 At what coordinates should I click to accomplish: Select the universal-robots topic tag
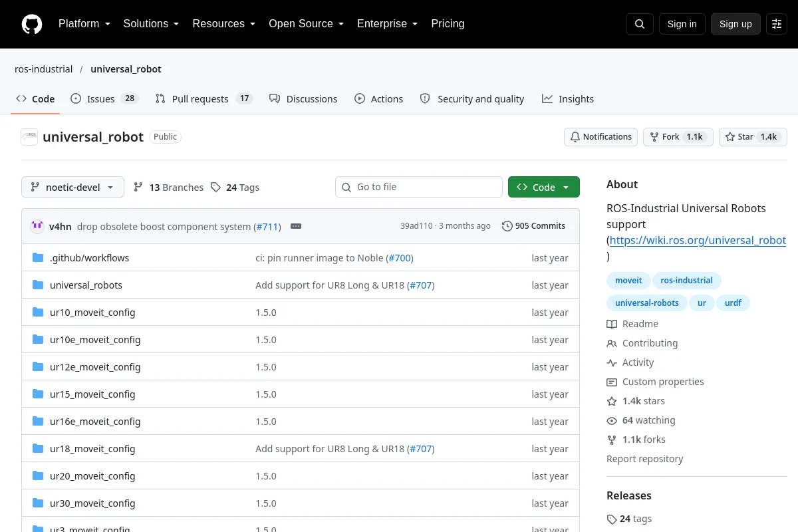pyautogui.click(x=646, y=303)
